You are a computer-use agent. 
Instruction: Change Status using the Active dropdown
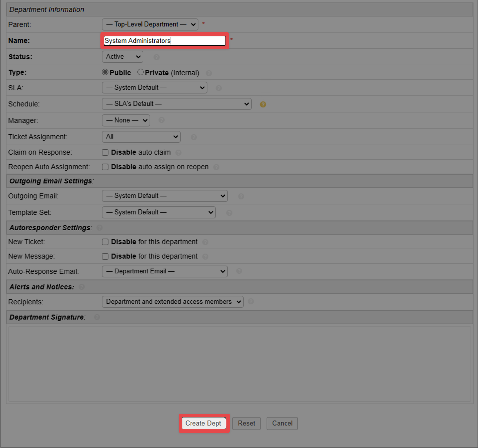pos(122,57)
